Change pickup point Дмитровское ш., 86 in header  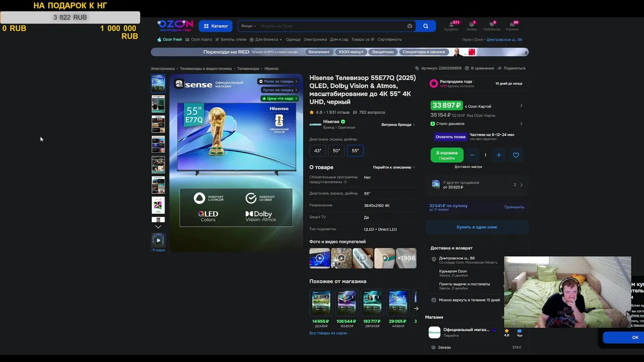coord(504,40)
